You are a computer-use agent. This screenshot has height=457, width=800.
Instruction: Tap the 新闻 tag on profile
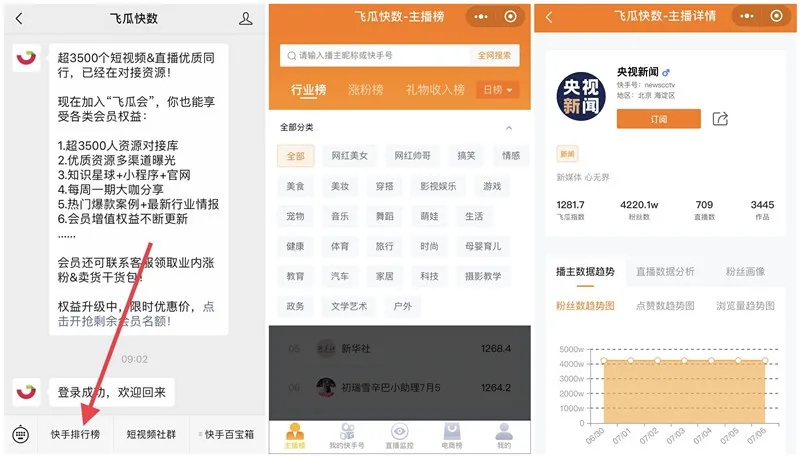pyautogui.click(x=567, y=154)
